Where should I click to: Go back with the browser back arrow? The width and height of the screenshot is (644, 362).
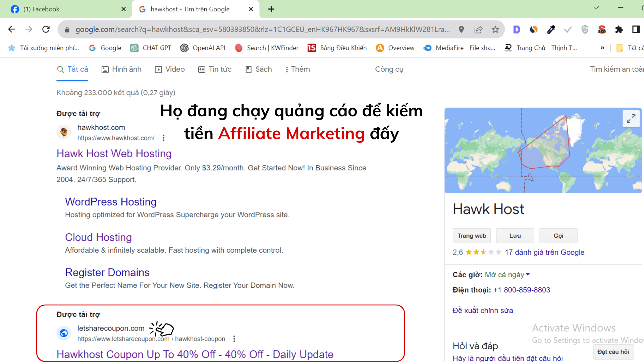pyautogui.click(x=12, y=29)
